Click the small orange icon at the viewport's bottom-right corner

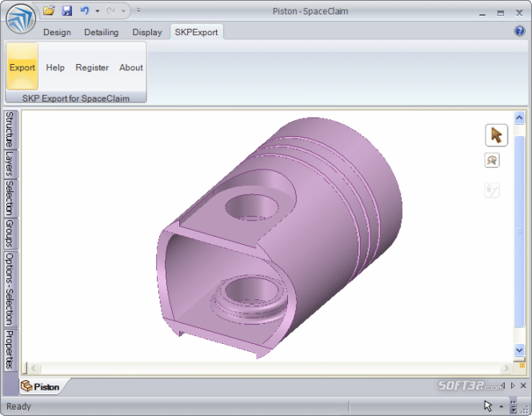pos(522,365)
